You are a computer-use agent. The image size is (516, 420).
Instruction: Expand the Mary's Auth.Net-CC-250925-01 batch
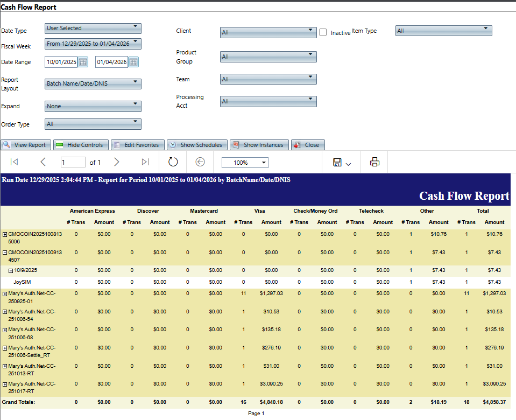pos(5,294)
